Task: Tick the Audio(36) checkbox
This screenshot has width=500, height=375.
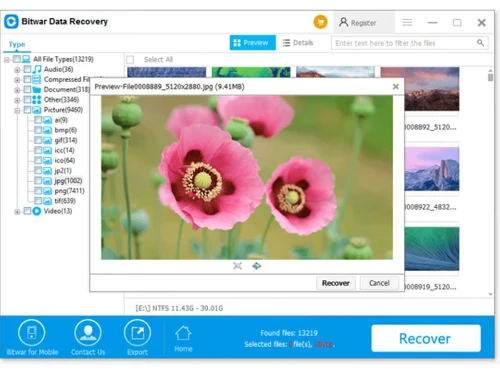Action: click(x=27, y=69)
